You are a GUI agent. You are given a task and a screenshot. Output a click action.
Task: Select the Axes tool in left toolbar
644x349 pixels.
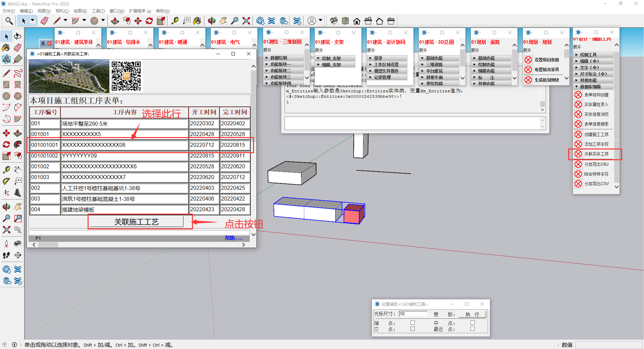pos(6,193)
